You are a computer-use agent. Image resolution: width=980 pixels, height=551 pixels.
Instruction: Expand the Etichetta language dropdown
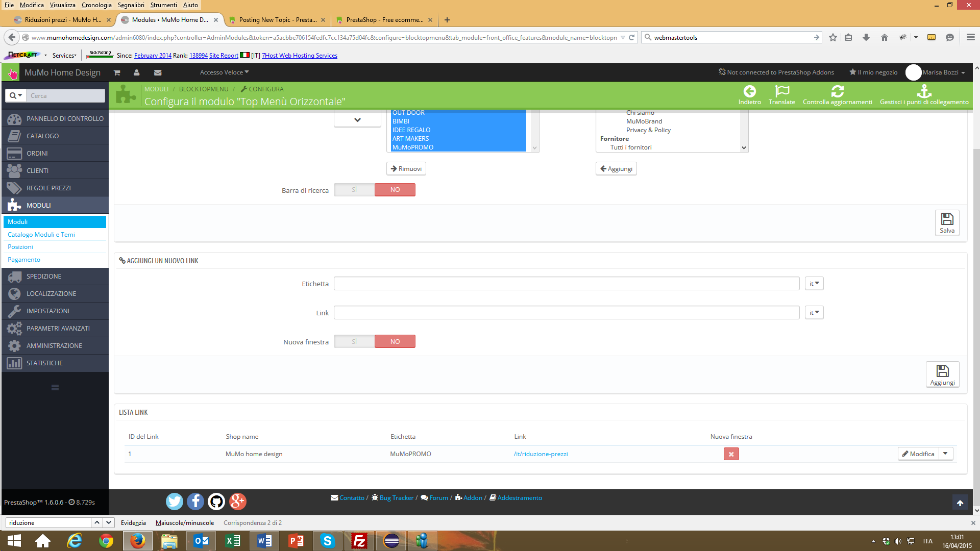click(814, 284)
